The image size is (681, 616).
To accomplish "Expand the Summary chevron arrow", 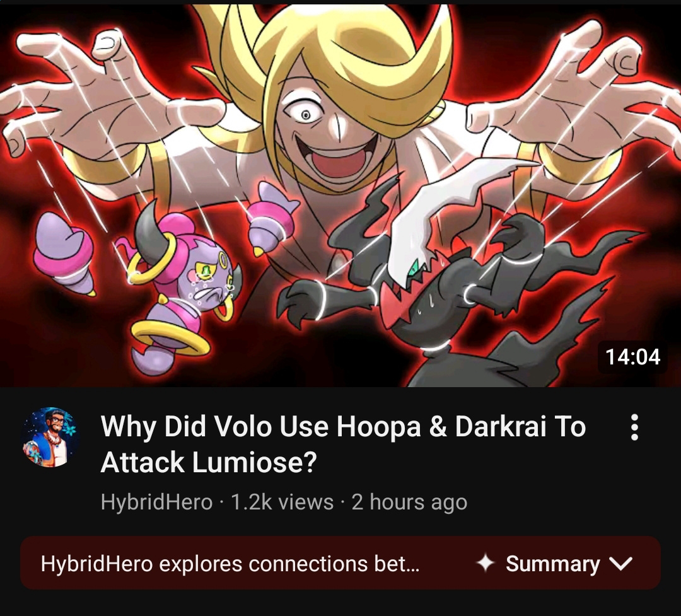I will 620,564.
